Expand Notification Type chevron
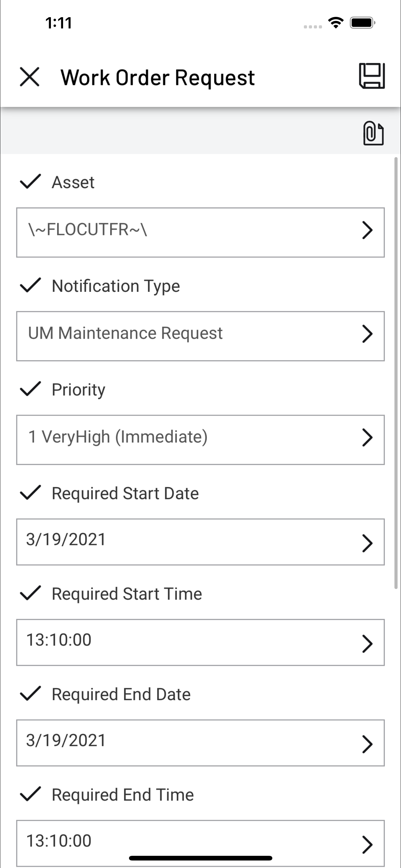The width and height of the screenshot is (401, 868). [x=367, y=334]
